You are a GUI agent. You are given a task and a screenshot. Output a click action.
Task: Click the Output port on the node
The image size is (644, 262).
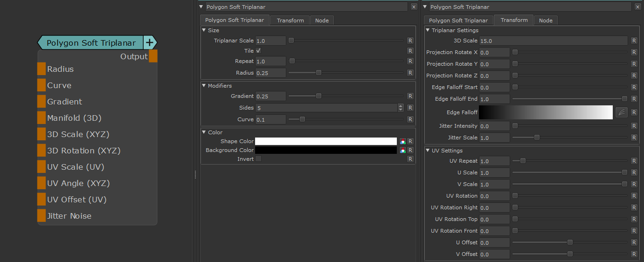click(153, 56)
